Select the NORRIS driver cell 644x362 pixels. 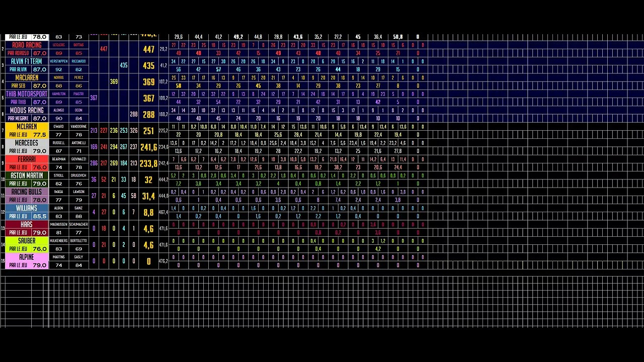pos(59,77)
